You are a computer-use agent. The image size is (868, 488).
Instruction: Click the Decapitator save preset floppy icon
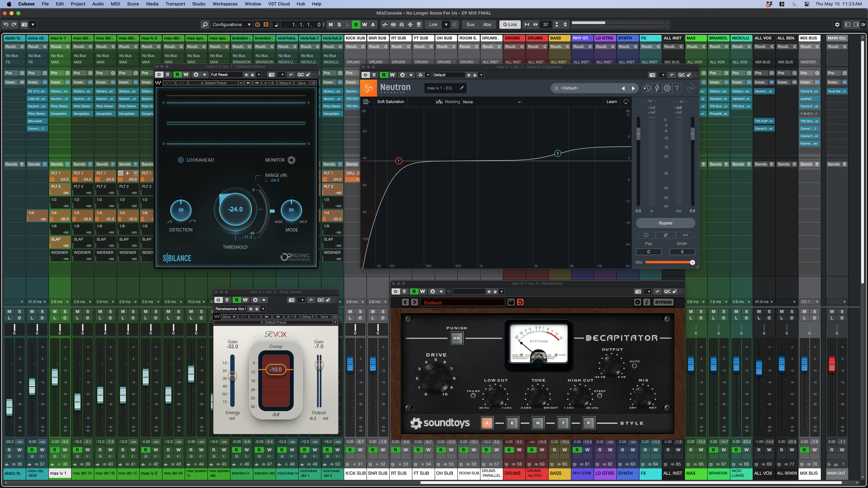[x=511, y=302]
